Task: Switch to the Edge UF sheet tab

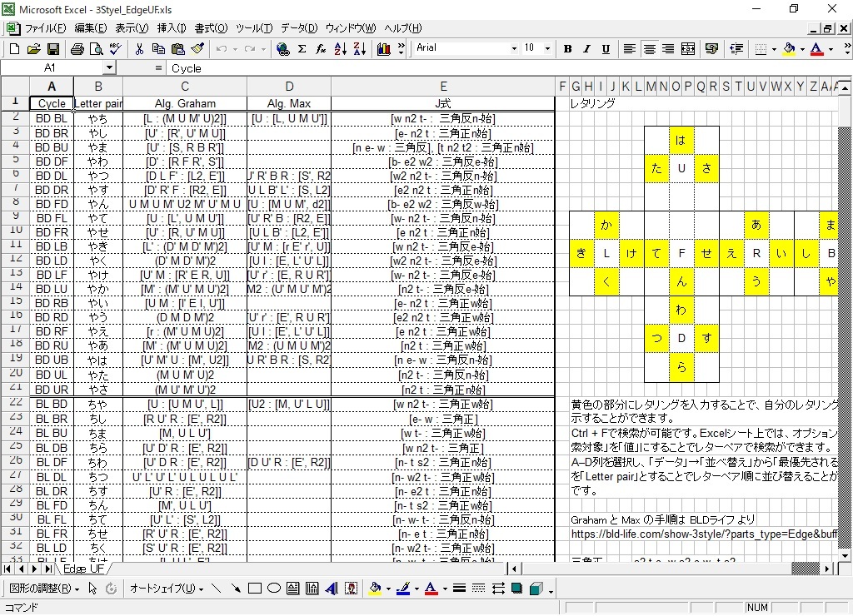Action: 84,569
